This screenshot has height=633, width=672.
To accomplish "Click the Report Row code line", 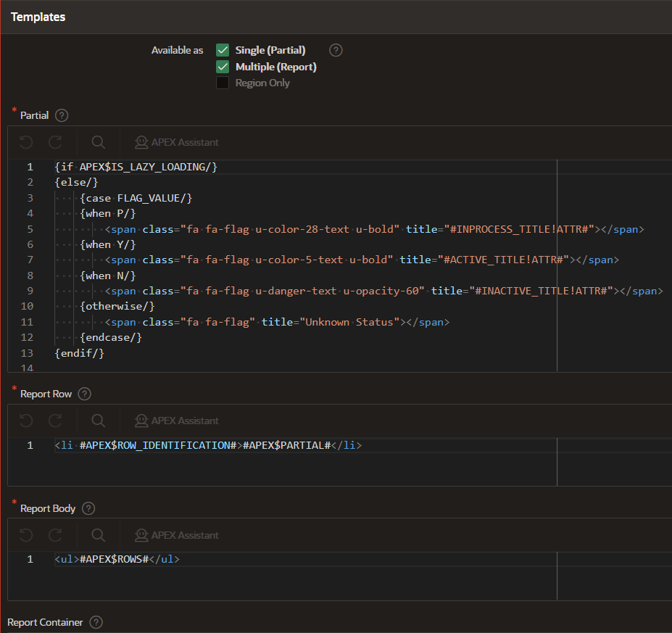I will 207,445.
